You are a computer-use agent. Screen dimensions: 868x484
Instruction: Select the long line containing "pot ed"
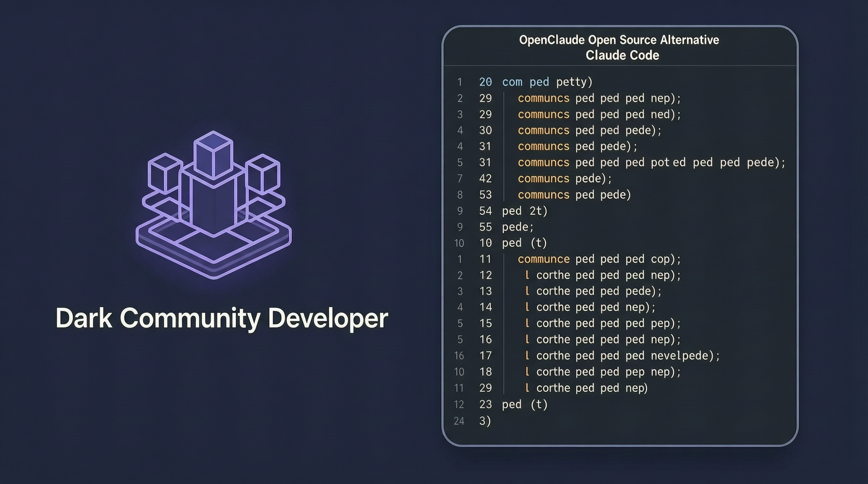[652, 163]
